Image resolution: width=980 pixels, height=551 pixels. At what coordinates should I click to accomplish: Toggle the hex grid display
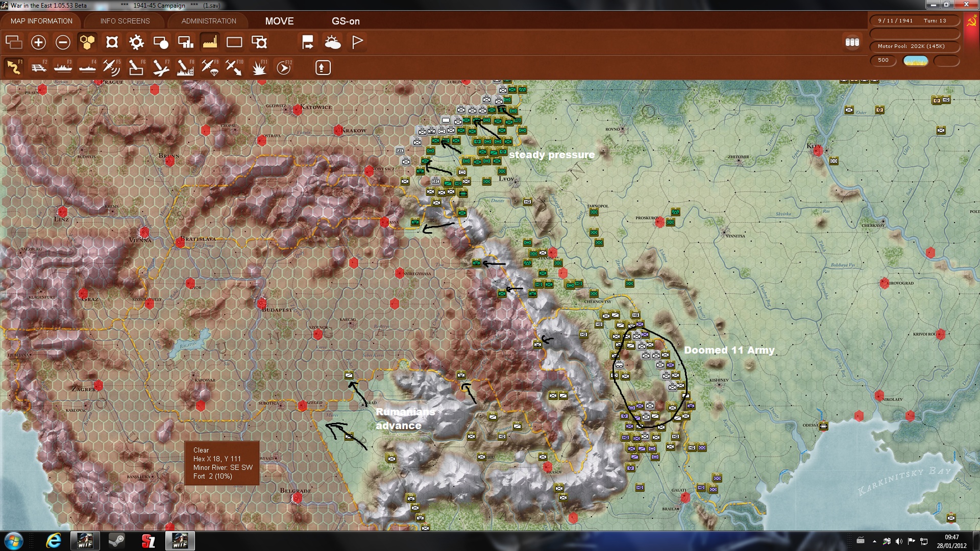pyautogui.click(x=87, y=42)
